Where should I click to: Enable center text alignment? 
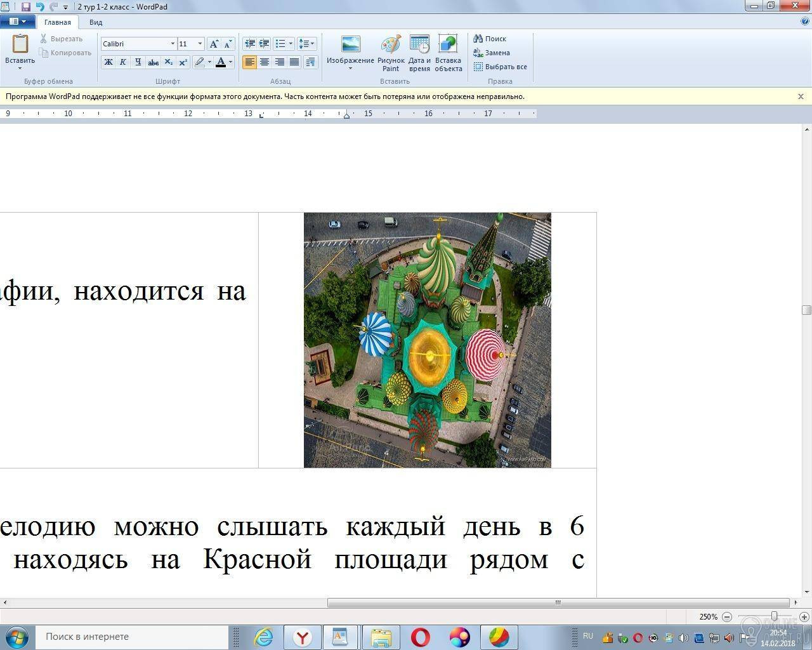click(265, 62)
